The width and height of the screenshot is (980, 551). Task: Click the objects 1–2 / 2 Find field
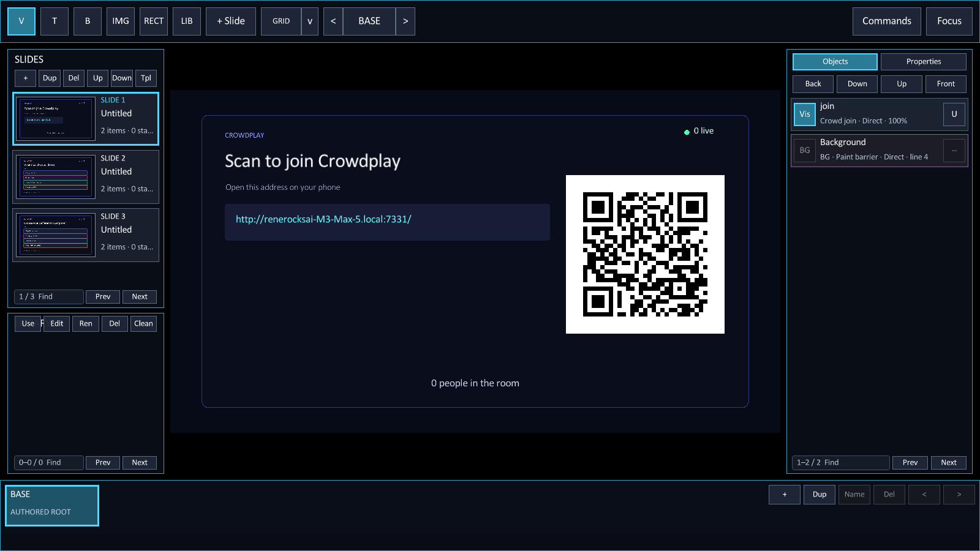coord(840,463)
